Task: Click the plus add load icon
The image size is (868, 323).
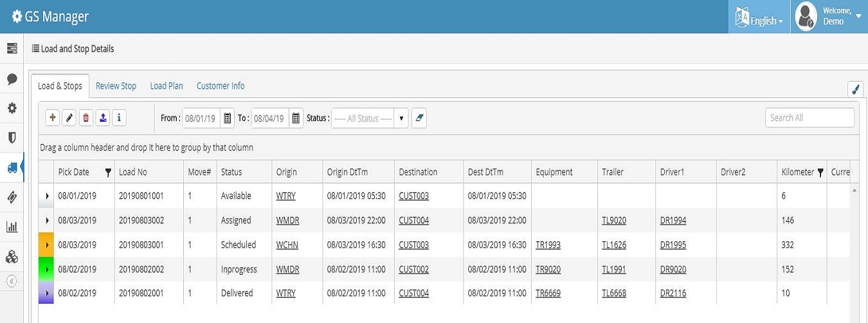Action: pyautogui.click(x=53, y=118)
